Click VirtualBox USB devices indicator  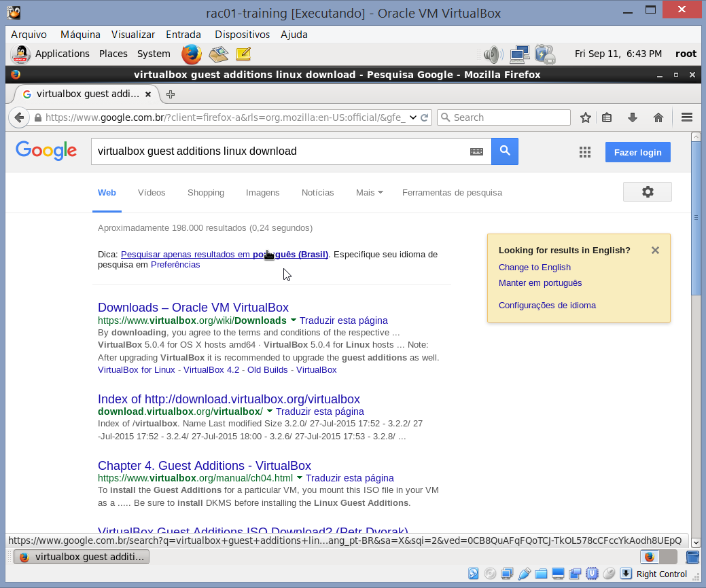524,574
